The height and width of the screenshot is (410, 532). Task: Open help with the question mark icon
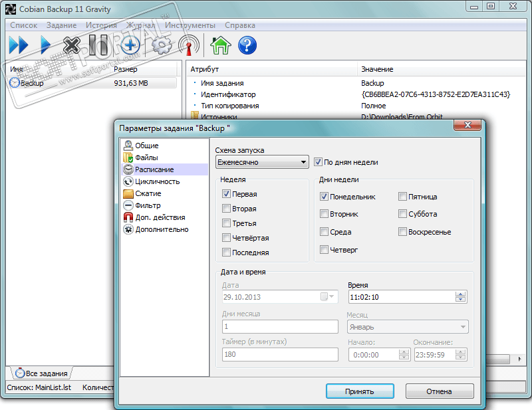pyautogui.click(x=247, y=45)
